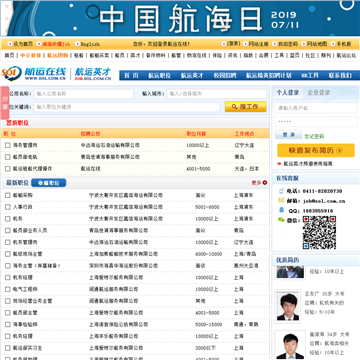Click the envelope icon beside 邮箱
The width and height of the screenshot is (360, 360).
coord(281,200)
